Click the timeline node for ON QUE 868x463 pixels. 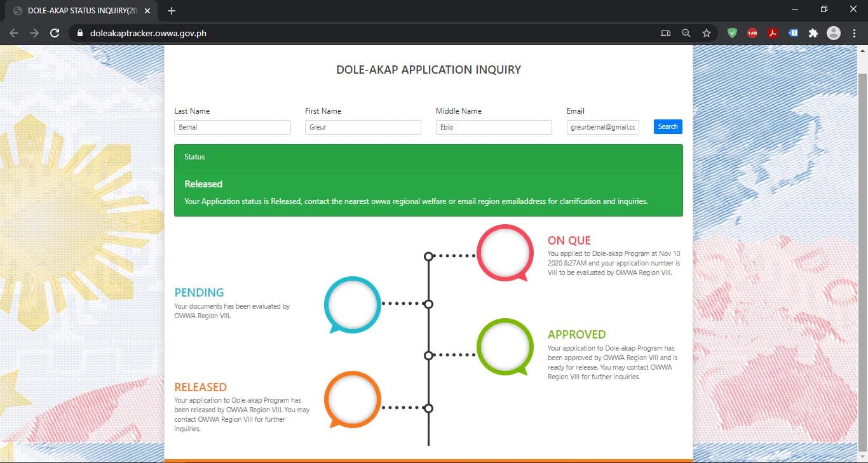coord(428,256)
